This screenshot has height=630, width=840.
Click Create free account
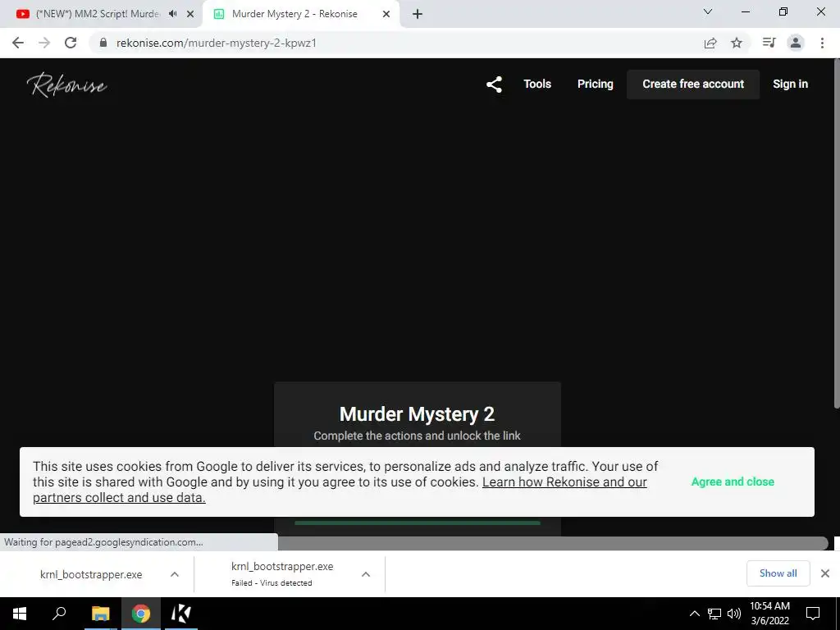(693, 84)
